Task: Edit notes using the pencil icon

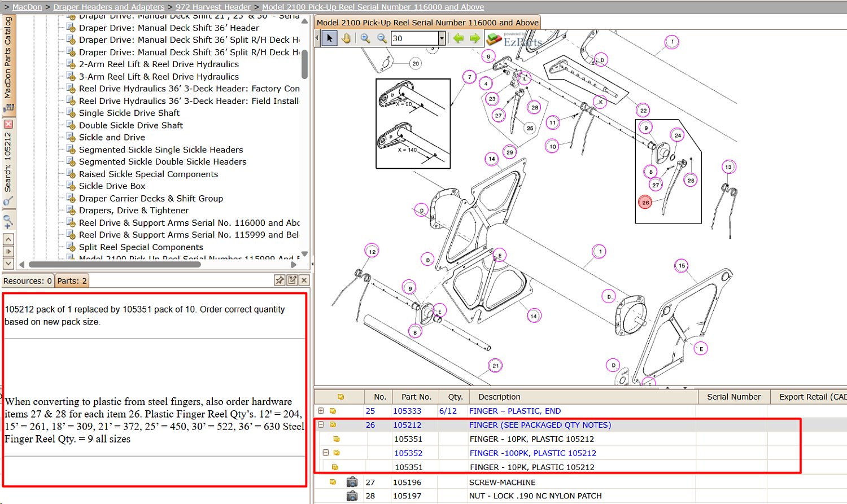Action: pos(292,281)
